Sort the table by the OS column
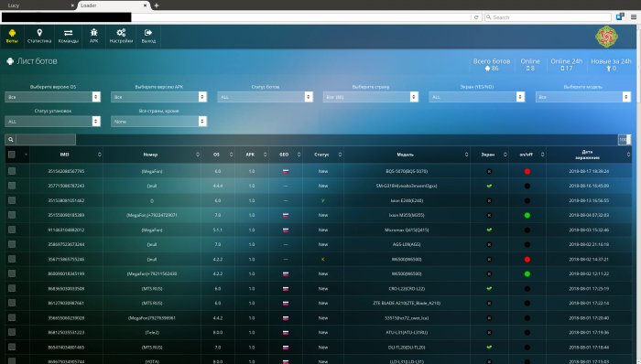The height and width of the screenshot is (364, 641). click(218, 155)
